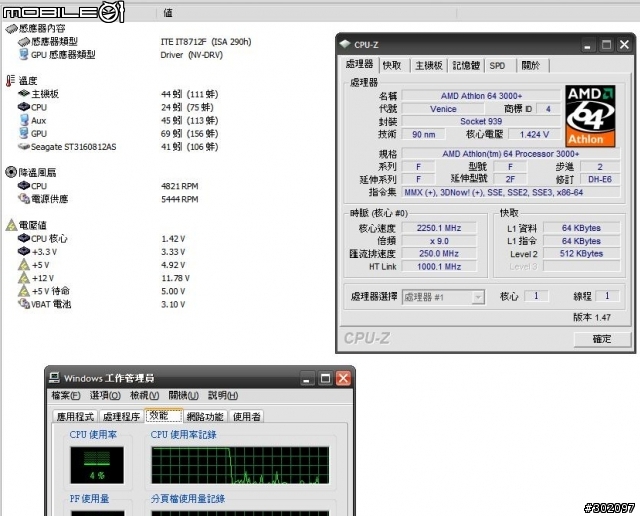Click the 1000.1 MHz HT Link value

click(x=439, y=267)
